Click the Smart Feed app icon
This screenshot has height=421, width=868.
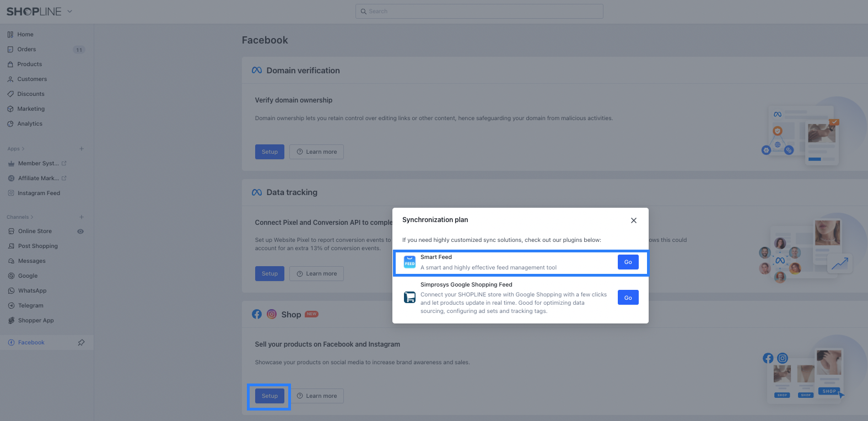click(x=409, y=262)
